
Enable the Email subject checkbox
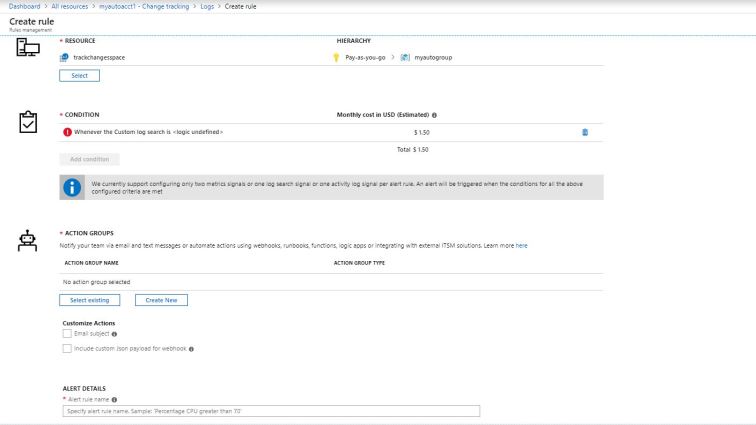point(67,334)
